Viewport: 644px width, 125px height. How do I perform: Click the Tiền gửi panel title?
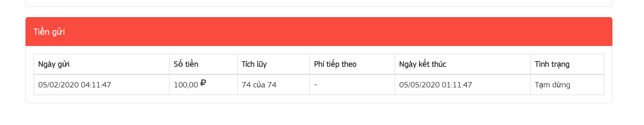click(49, 32)
